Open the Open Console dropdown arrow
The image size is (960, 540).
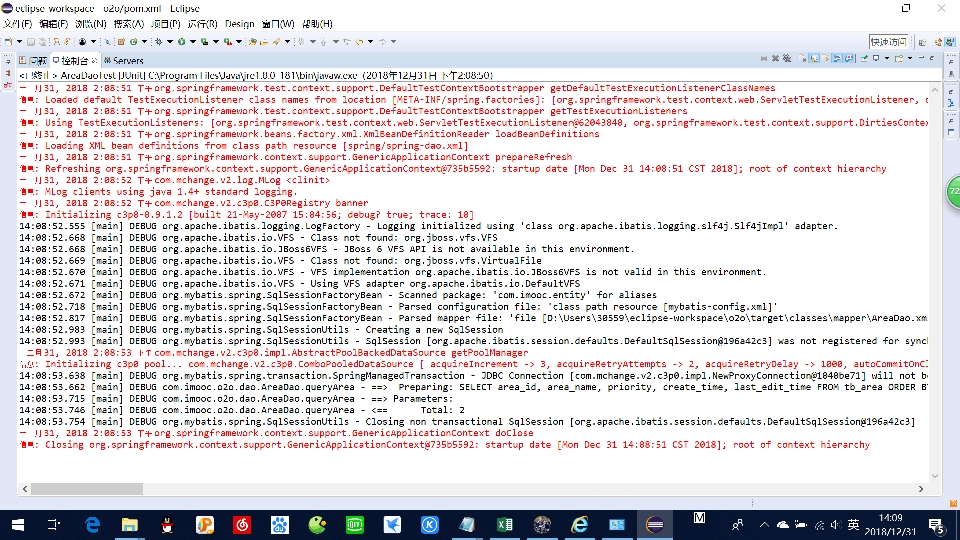coord(910,58)
